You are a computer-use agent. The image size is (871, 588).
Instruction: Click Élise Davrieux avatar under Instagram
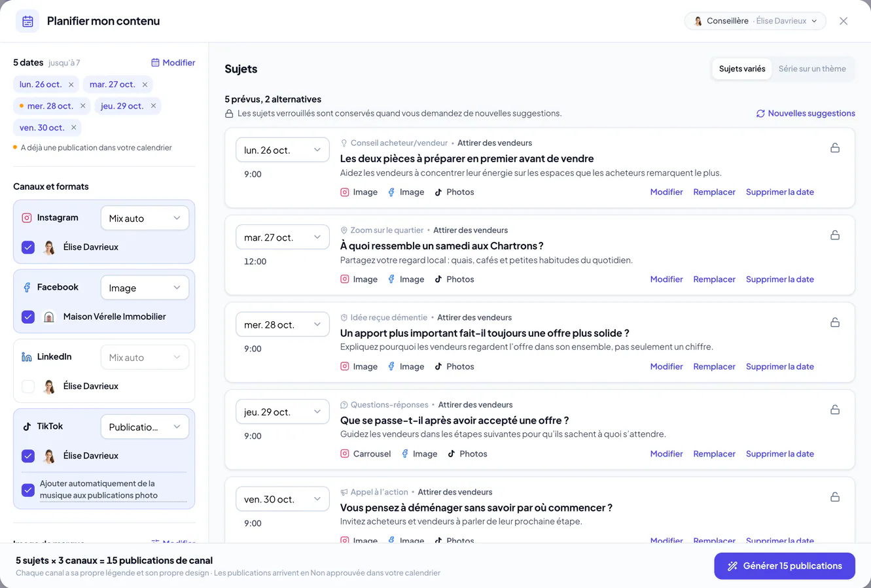coord(49,247)
